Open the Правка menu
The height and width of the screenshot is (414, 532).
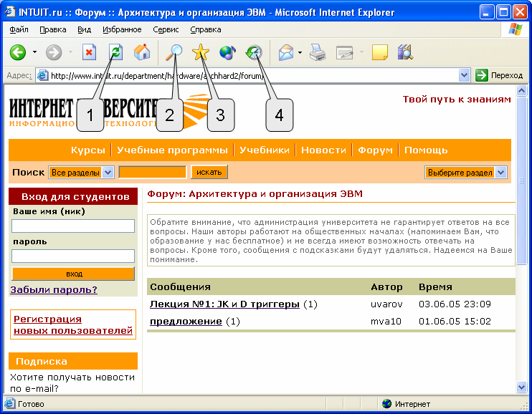coord(53,29)
